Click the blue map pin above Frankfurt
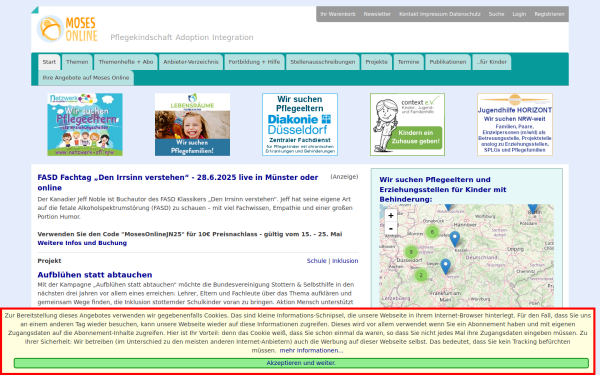The height and width of the screenshot is (375, 600). [x=445, y=267]
